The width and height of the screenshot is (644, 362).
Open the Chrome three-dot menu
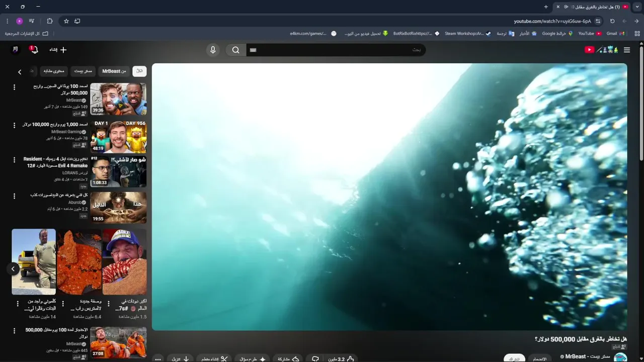(x=7, y=21)
